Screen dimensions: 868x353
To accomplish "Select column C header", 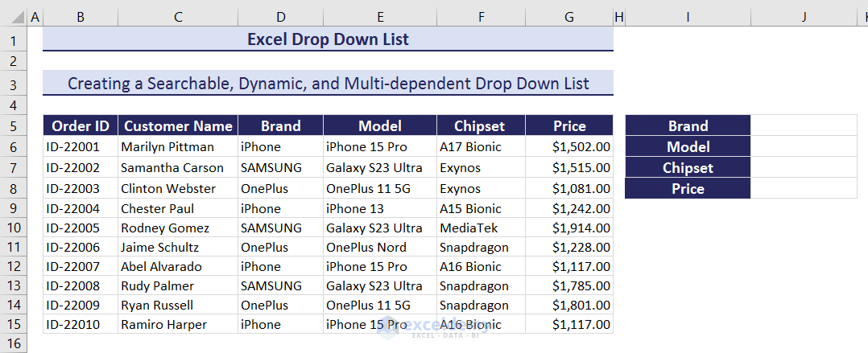I will pyautogui.click(x=177, y=16).
